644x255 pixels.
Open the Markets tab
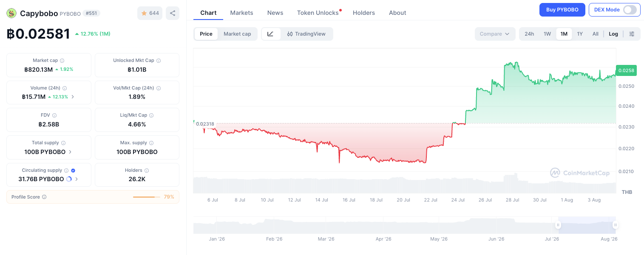coord(241,13)
